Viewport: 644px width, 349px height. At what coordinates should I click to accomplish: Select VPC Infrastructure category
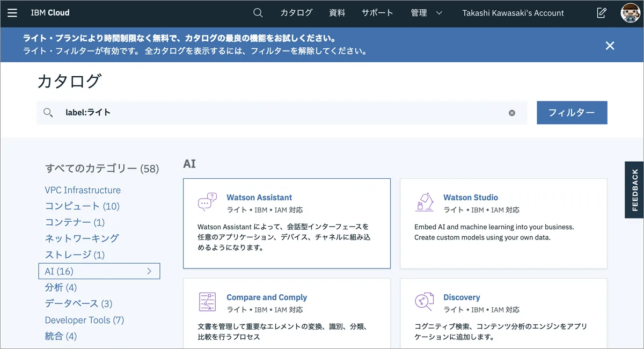coord(83,190)
